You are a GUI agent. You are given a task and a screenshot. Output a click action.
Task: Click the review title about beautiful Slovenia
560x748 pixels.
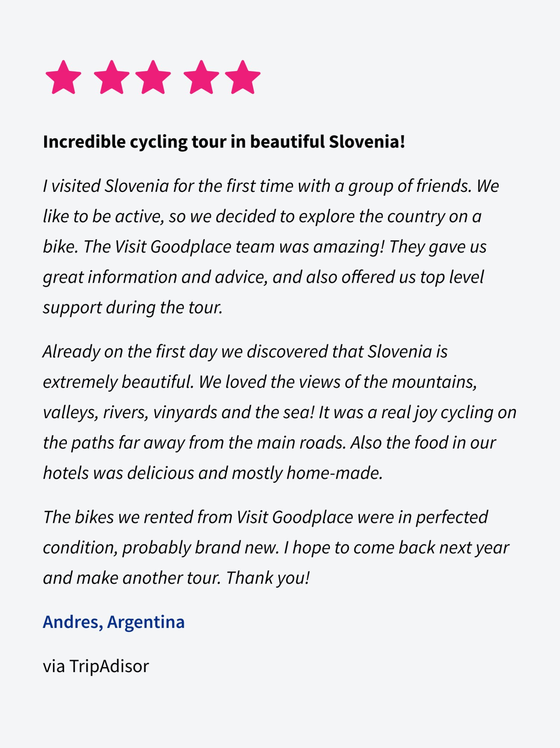coord(224,142)
